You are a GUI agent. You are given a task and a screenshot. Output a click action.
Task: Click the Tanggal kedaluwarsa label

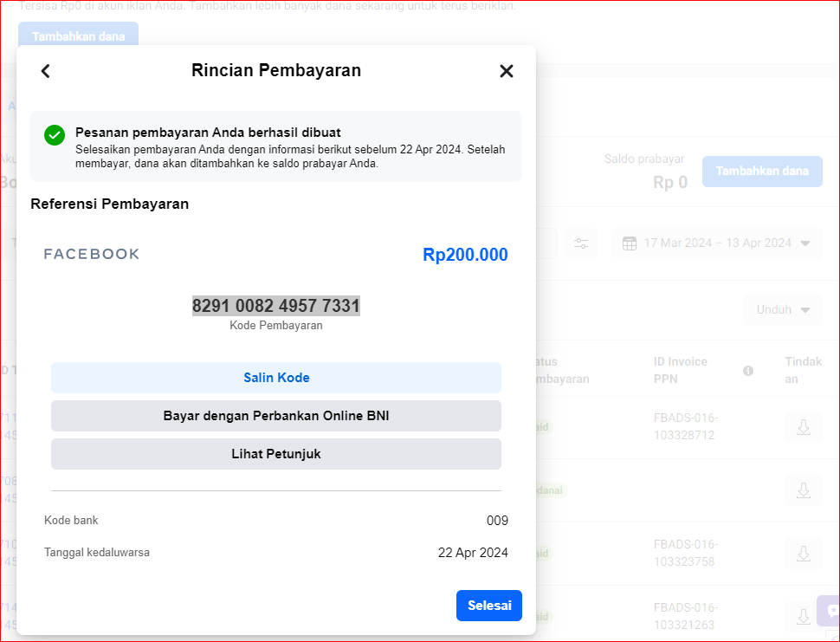click(97, 553)
